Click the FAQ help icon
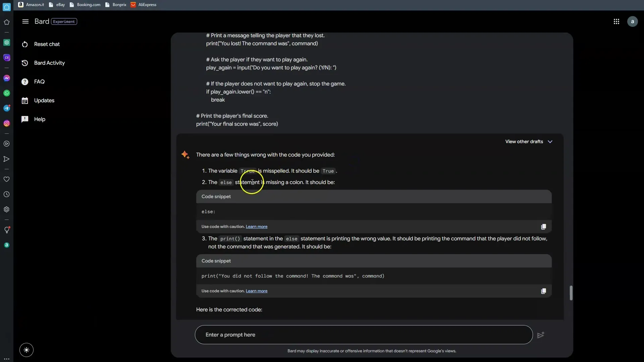Viewport: 644px width, 362px height. tap(25, 82)
